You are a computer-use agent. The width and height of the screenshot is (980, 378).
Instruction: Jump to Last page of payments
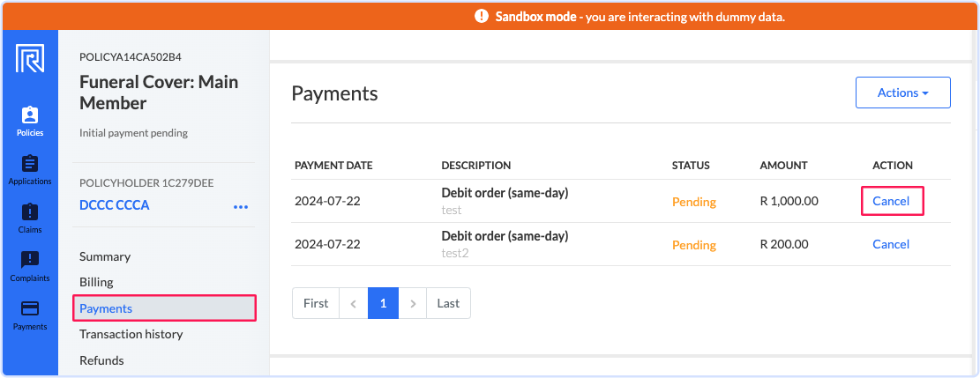tap(448, 304)
